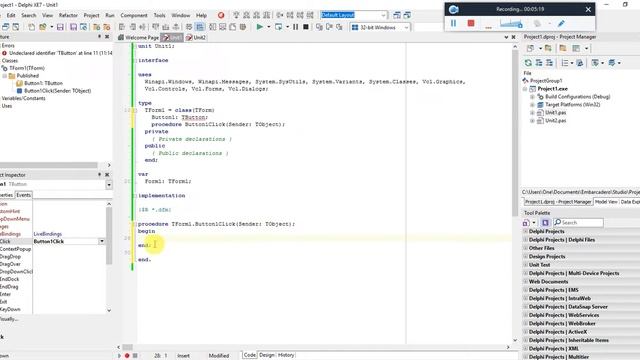Click Web Documents palette category
This screenshot has width=640, height=360.
click(x=548, y=282)
